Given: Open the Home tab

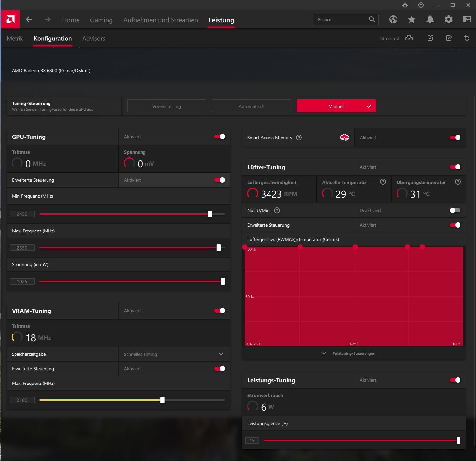Looking at the screenshot, I should (x=71, y=20).
